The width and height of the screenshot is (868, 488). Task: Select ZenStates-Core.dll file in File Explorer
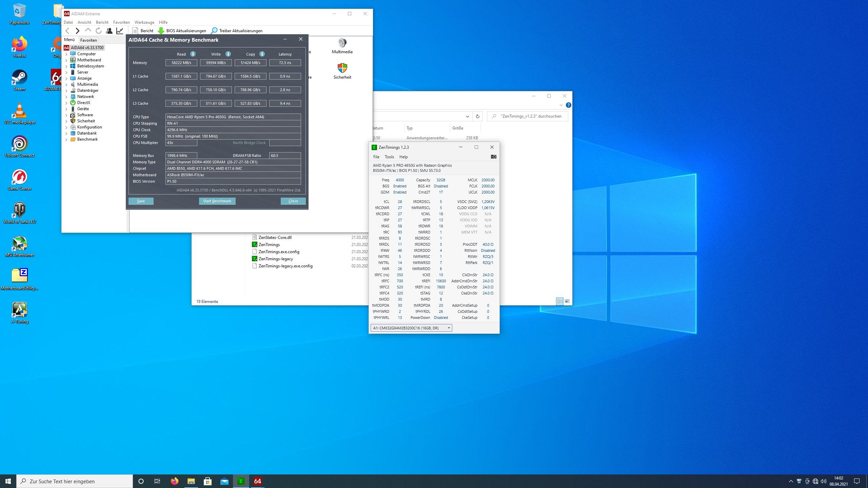point(275,238)
